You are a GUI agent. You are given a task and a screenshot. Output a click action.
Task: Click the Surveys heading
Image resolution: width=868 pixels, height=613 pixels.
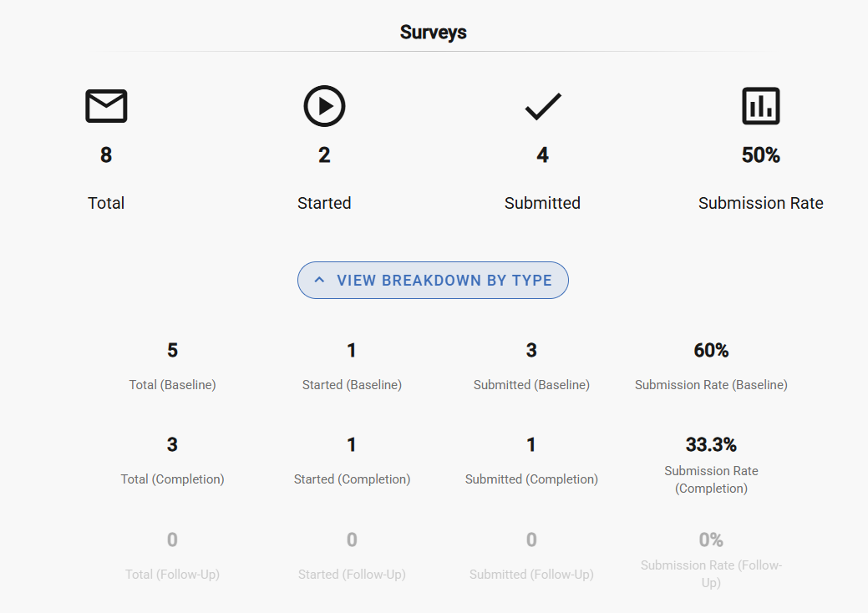click(x=433, y=33)
